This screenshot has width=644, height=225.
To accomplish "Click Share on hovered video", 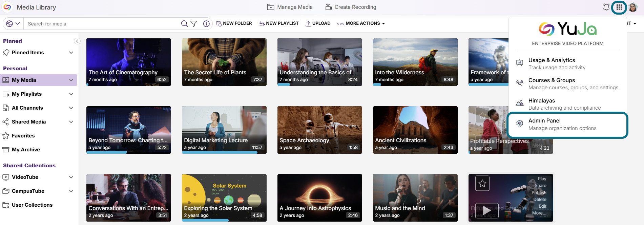I will (540, 186).
